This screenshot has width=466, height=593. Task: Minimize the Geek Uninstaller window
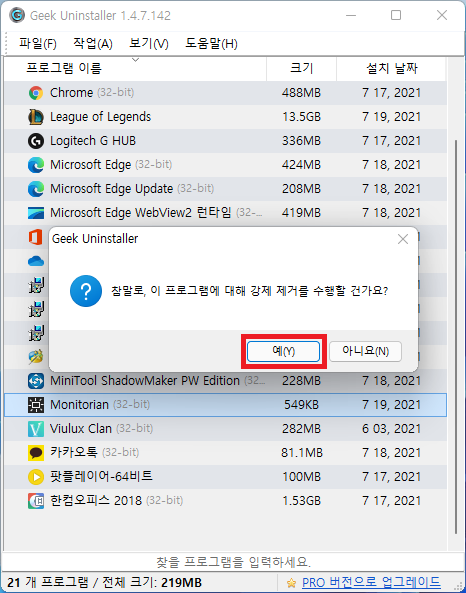click(x=351, y=16)
